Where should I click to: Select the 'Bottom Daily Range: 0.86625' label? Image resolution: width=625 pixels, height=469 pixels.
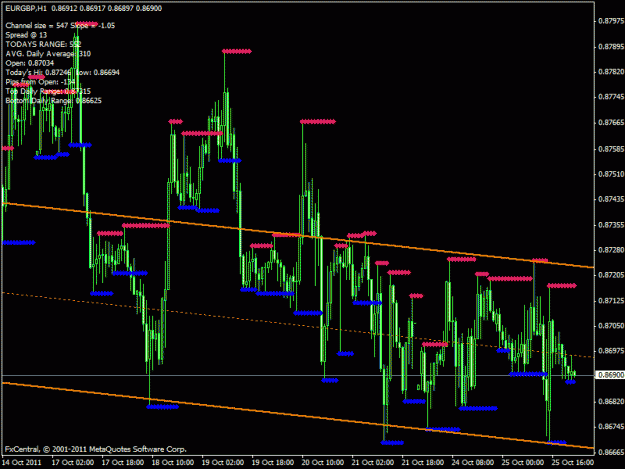53,100
